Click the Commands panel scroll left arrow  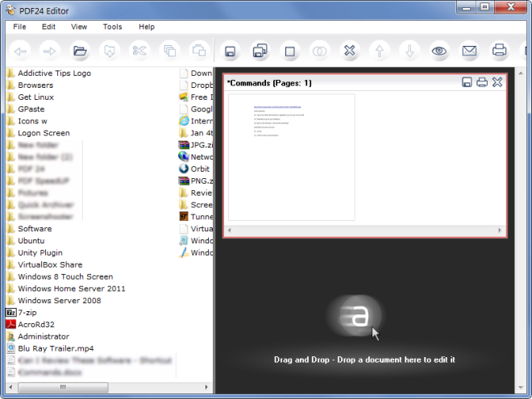230,231
